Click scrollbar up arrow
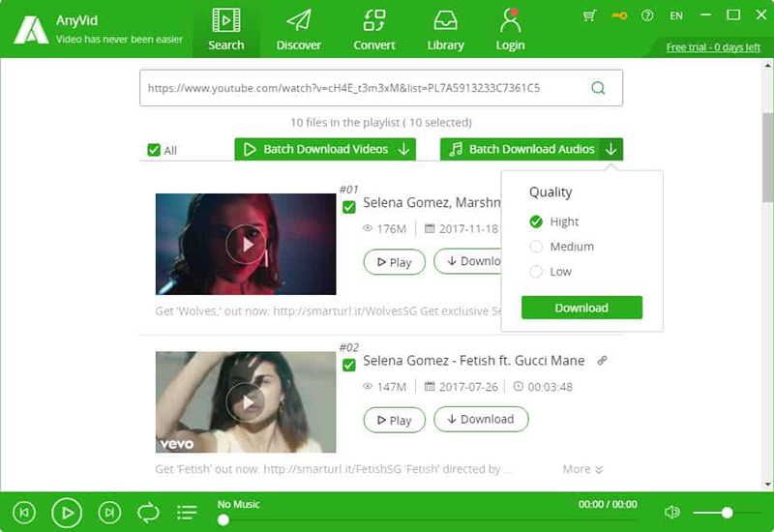Image resolution: width=774 pixels, height=532 pixels. [x=767, y=65]
